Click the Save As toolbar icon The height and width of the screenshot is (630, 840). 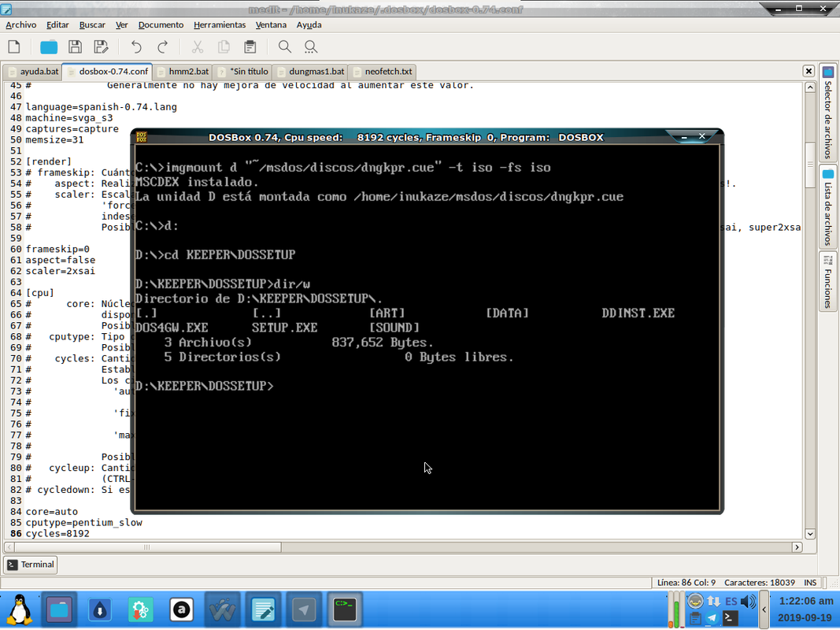101,47
